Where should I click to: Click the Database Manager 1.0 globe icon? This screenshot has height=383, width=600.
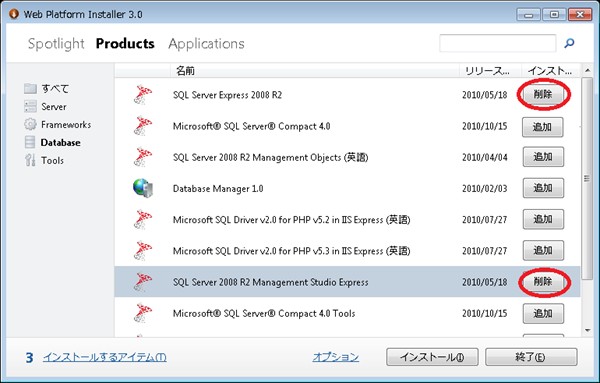(143, 188)
